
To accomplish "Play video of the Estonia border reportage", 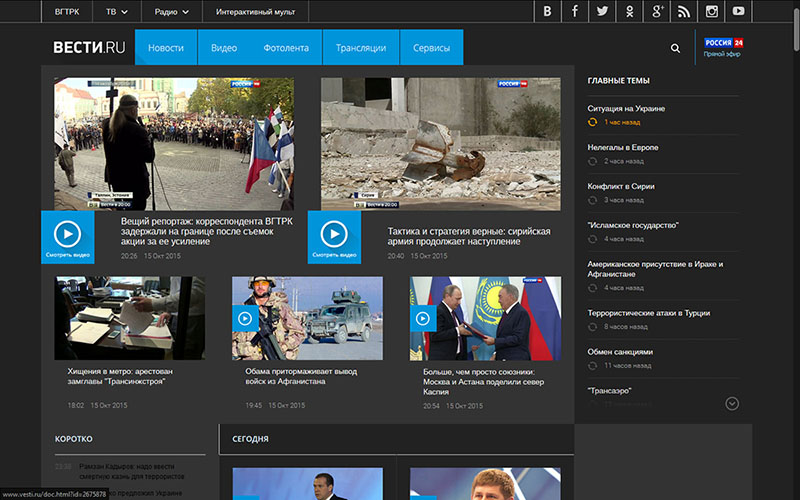I will click(67, 237).
